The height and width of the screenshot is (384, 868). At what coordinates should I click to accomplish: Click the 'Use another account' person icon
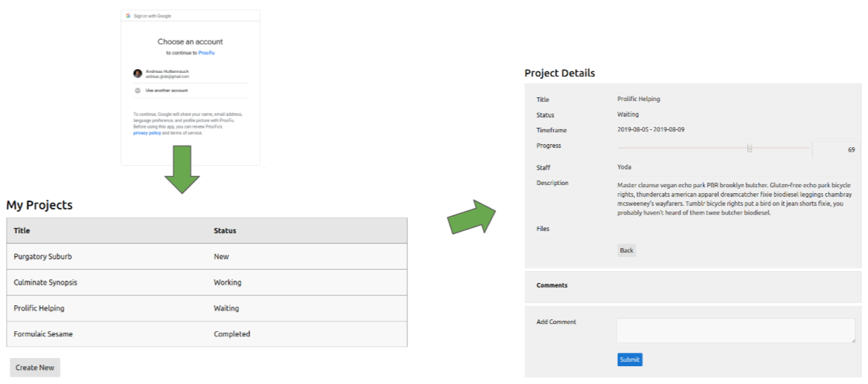click(137, 91)
